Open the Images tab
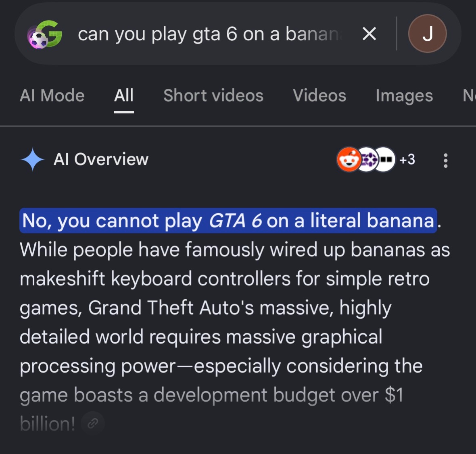476x454 pixels. pyautogui.click(x=404, y=96)
